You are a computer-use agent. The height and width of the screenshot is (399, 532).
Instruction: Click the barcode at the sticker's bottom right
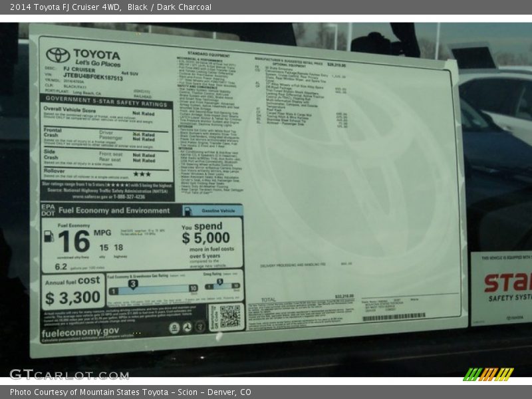pyautogui.click(x=394, y=317)
